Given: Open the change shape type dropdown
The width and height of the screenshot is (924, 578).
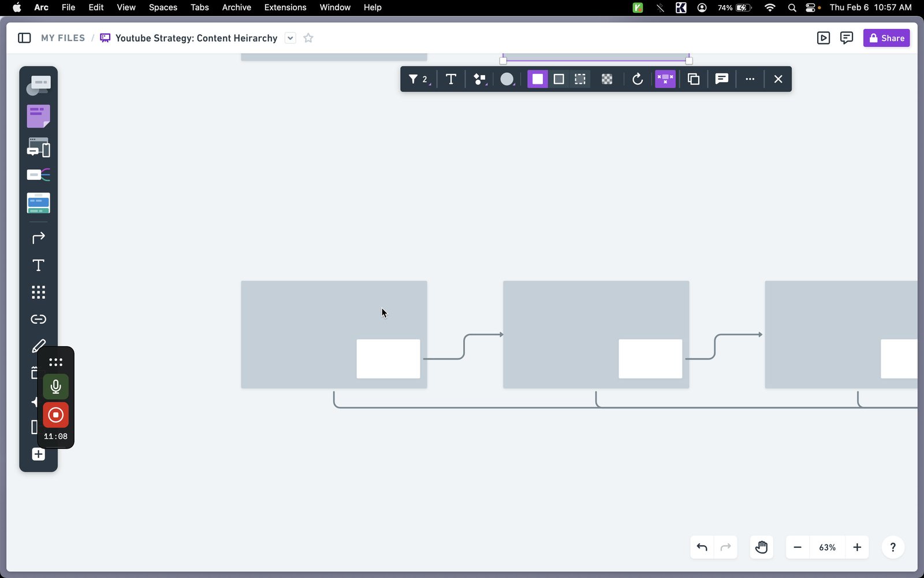Looking at the screenshot, I should [x=479, y=79].
